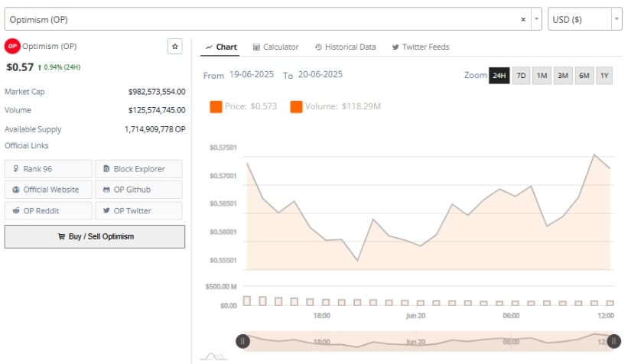Image resolution: width=631 pixels, height=364 pixels.
Task: Open the OP Reddit link
Action: coord(48,211)
